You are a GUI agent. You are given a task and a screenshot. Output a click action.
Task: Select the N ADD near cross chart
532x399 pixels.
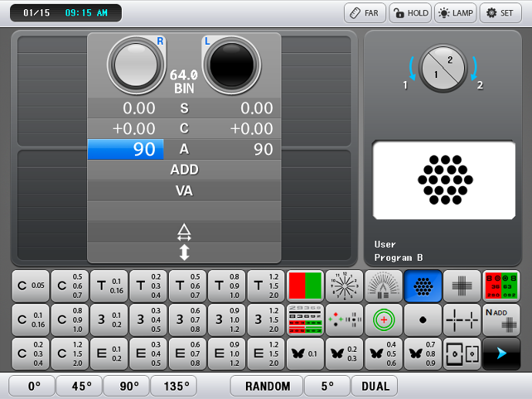(501, 320)
